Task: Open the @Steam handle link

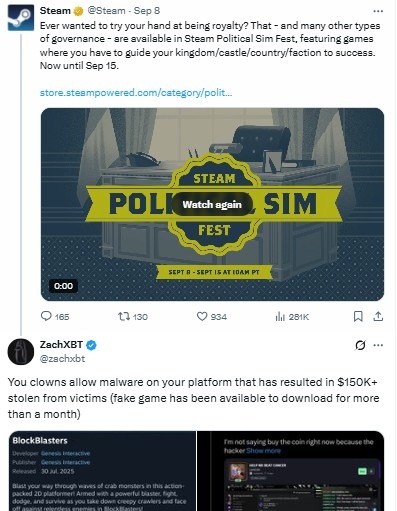Action: (106, 11)
